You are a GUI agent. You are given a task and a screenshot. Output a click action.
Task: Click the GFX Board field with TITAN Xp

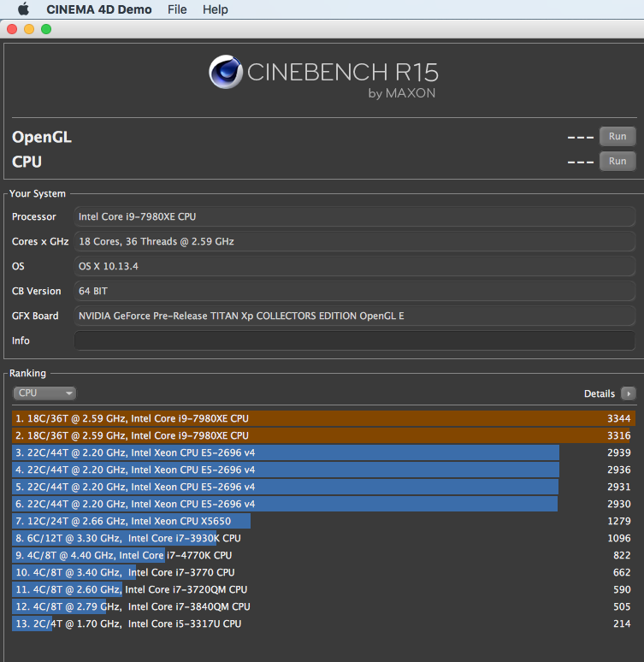355,316
